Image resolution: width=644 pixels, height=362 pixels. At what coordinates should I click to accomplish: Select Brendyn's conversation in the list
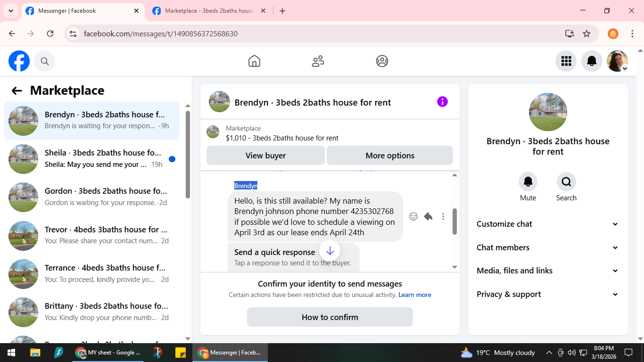click(92, 121)
